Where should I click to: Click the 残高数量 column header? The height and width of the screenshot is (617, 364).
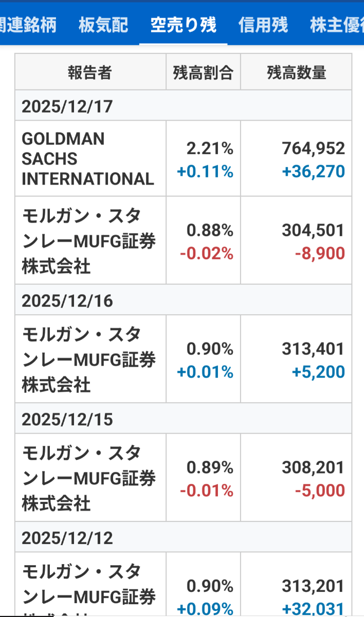click(x=296, y=72)
